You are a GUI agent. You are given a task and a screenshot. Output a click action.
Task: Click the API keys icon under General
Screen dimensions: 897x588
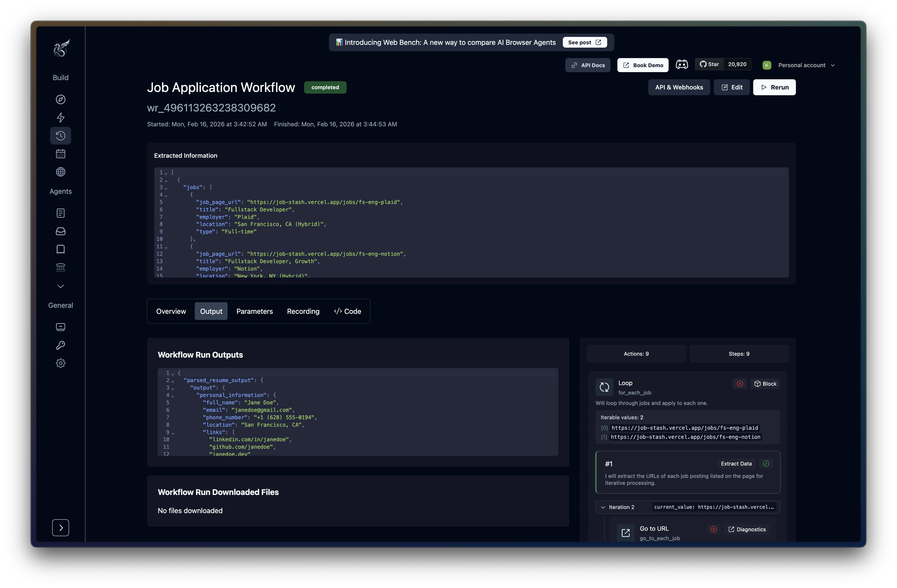point(60,345)
